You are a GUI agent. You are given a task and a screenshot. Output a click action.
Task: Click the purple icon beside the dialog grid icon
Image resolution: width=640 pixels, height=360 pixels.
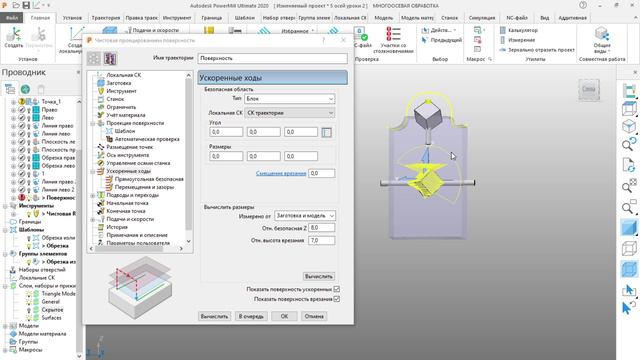click(x=110, y=59)
